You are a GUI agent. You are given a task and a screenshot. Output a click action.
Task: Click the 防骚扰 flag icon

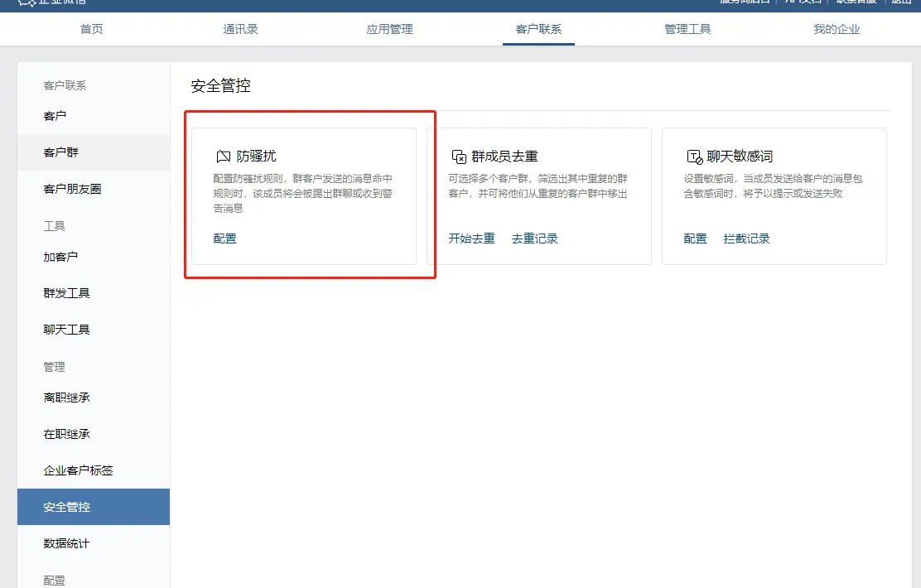coord(222,154)
